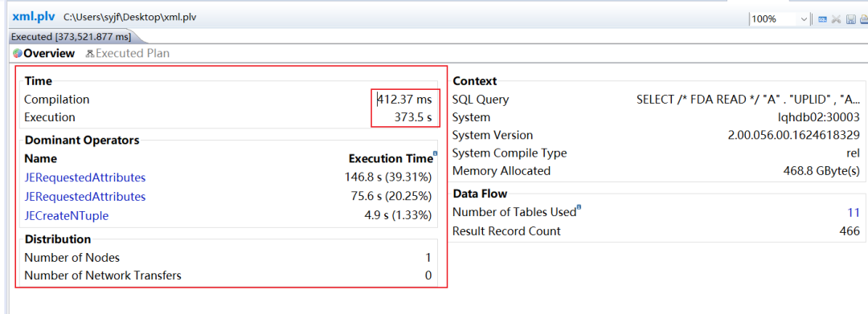Open the second JERequestedAttributes operator (75.6 s)
This screenshot has width=868, height=314.
coord(84,196)
